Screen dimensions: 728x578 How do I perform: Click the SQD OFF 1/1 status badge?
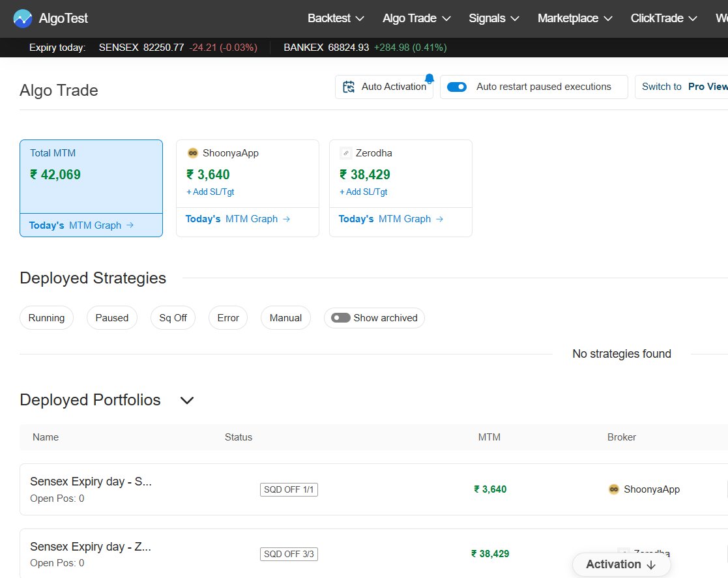289,489
